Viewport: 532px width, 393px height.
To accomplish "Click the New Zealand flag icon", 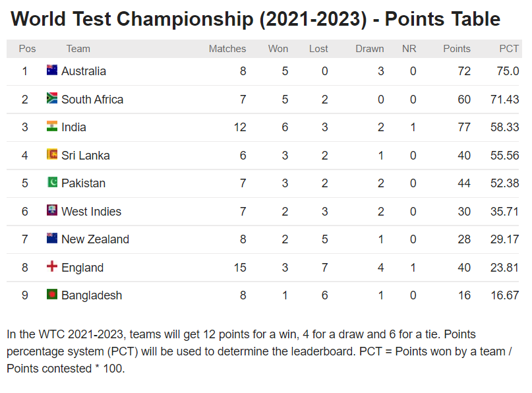I will pos(52,238).
